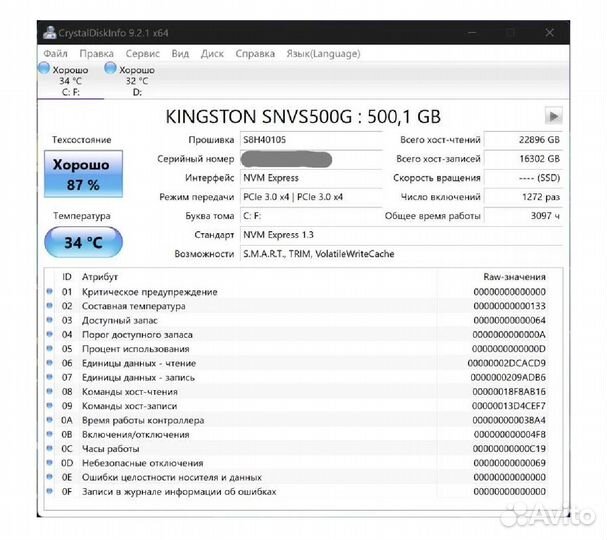Select the Команды хост-записи attribute name

click(129, 406)
